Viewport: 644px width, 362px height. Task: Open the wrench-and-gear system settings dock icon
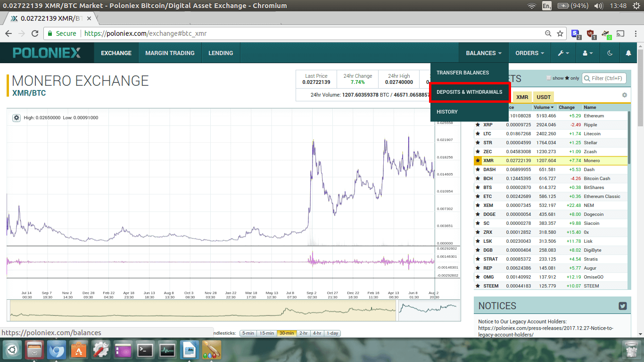click(101, 351)
